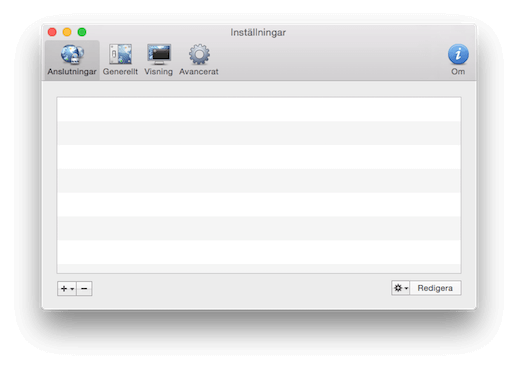The height and width of the screenshot is (369, 518).
Task: Open the gear action dropdown arrow
Action: (406, 288)
